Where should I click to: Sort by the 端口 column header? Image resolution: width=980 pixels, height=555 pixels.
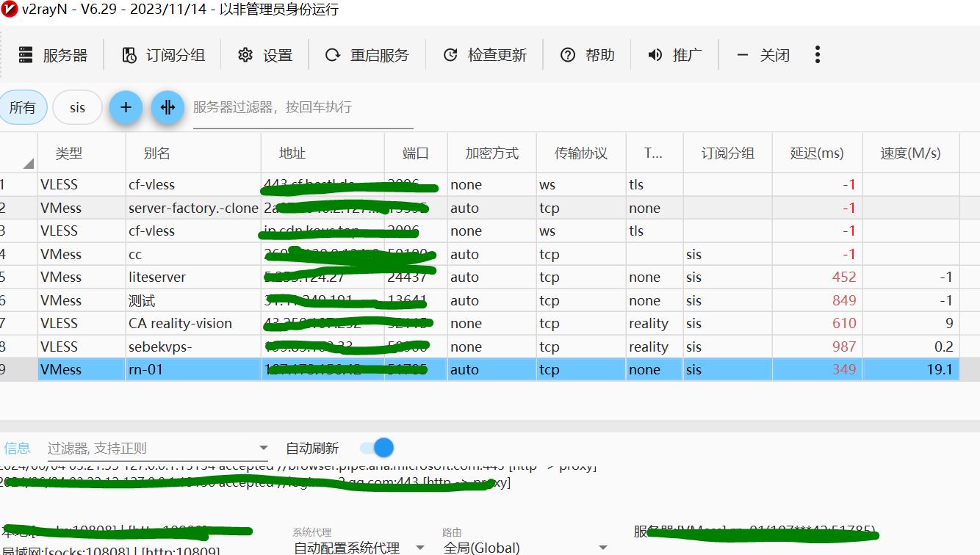(x=416, y=153)
